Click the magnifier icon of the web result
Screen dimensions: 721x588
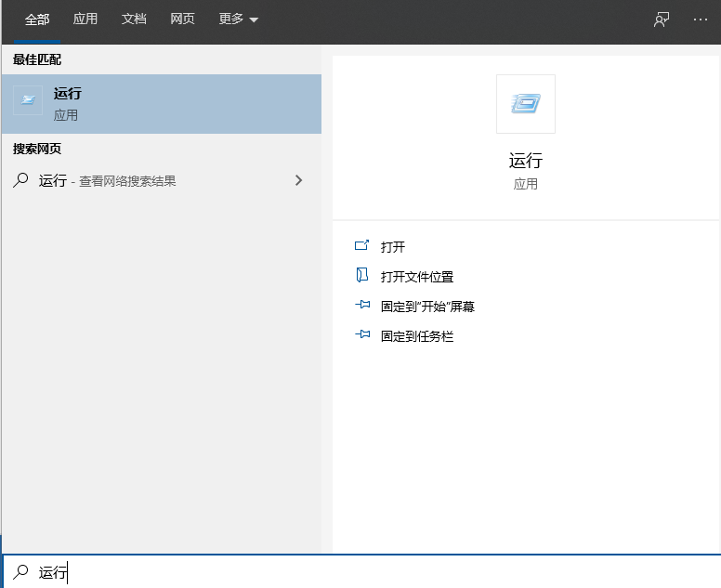(x=20, y=180)
